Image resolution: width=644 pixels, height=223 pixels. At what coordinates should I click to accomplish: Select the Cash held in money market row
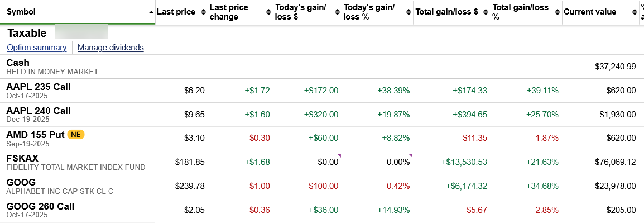[322, 67]
